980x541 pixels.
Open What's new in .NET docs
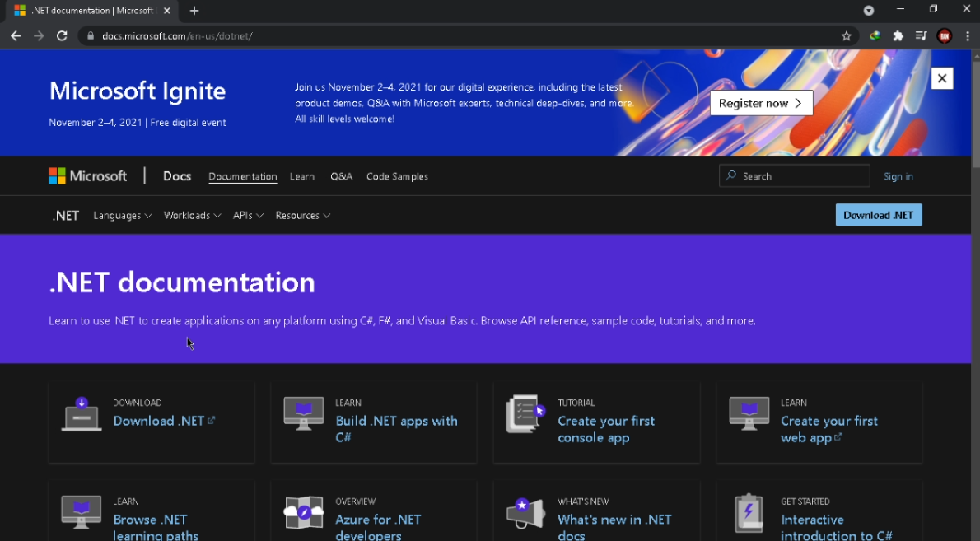pos(614,527)
